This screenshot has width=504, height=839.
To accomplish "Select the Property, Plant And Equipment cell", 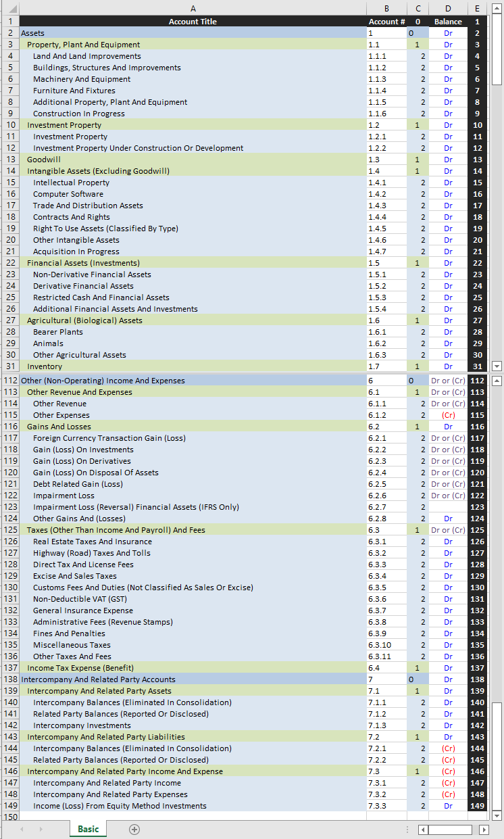I will (x=193, y=45).
